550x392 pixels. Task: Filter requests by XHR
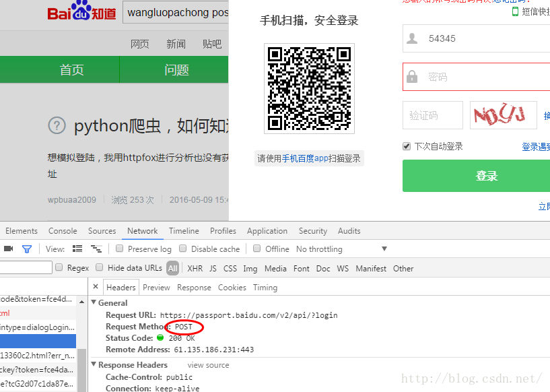click(195, 269)
